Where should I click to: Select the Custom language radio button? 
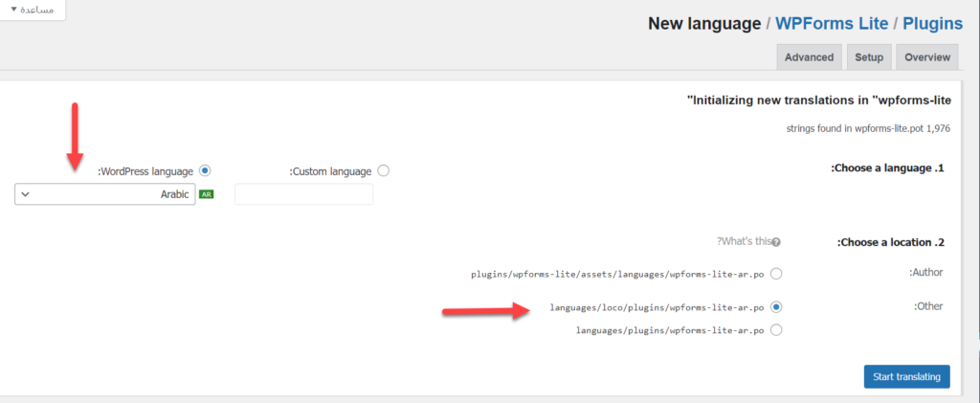coord(384,171)
